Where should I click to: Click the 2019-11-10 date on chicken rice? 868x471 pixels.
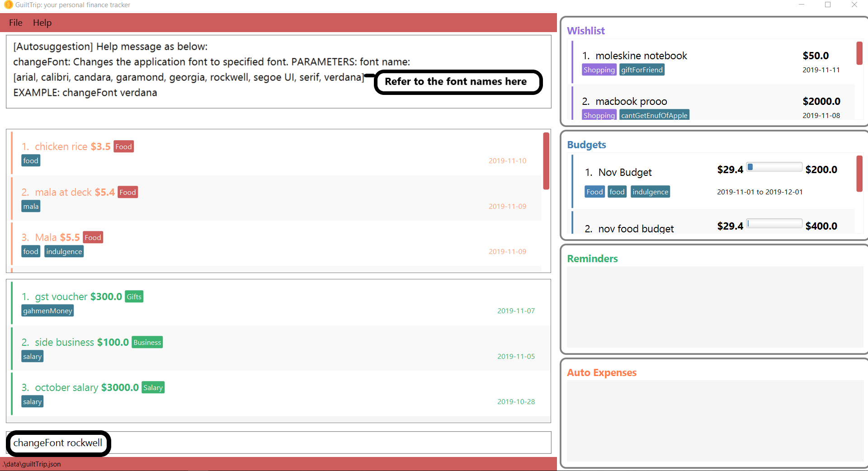[x=507, y=160]
